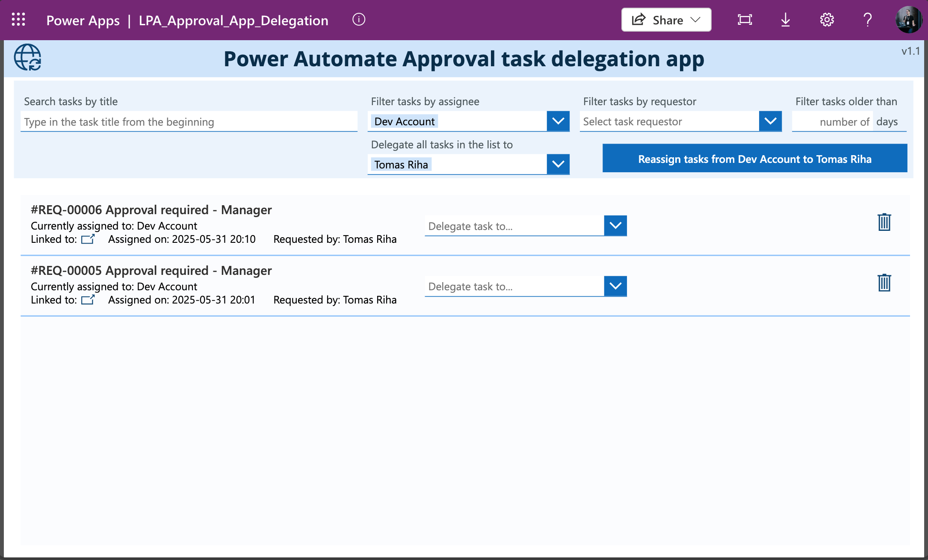Click the globe refresh icon
This screenshot has height=560, width=928.
[x=27, y=57]
